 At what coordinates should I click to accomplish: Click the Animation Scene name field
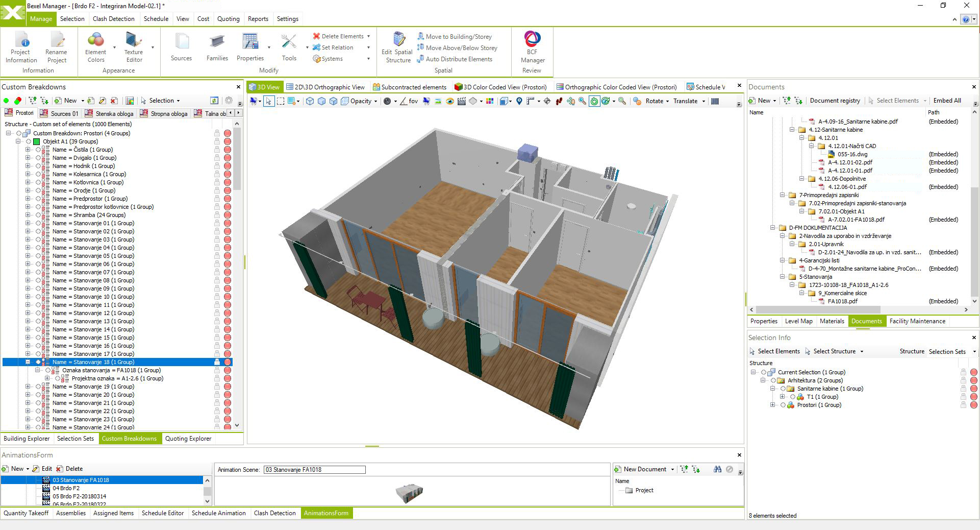tap(314, 470)
